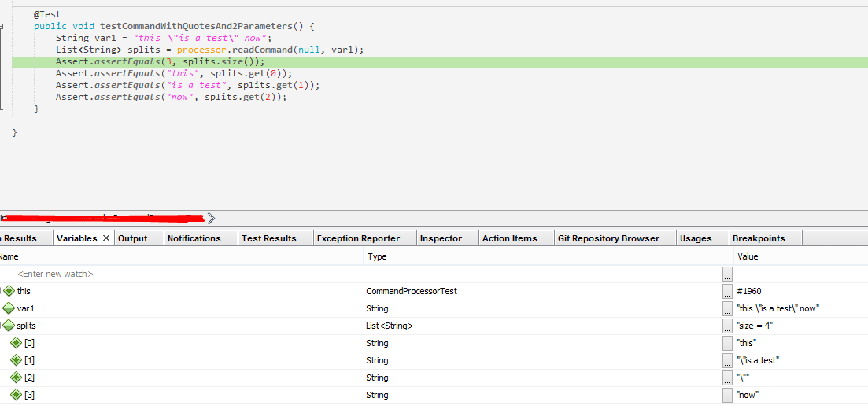Click the "size = 4" value
This screenshot has height=409, width=868.
click(x=755, y=326)
